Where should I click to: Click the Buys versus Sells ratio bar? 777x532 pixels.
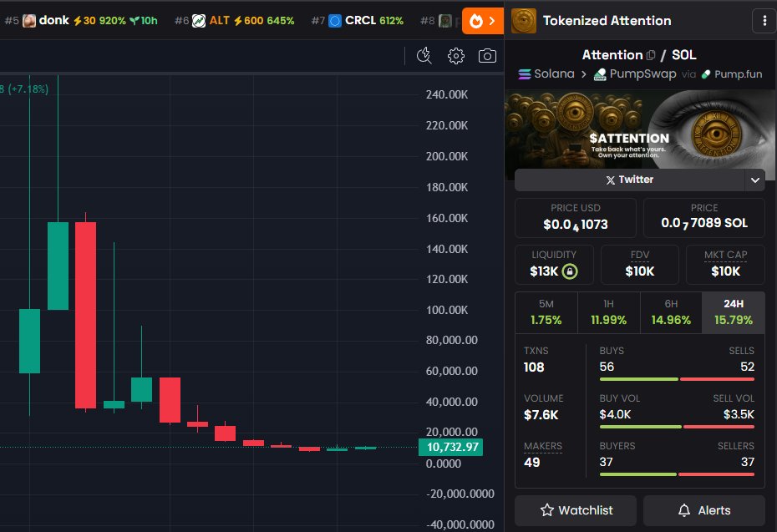[677, 379]
